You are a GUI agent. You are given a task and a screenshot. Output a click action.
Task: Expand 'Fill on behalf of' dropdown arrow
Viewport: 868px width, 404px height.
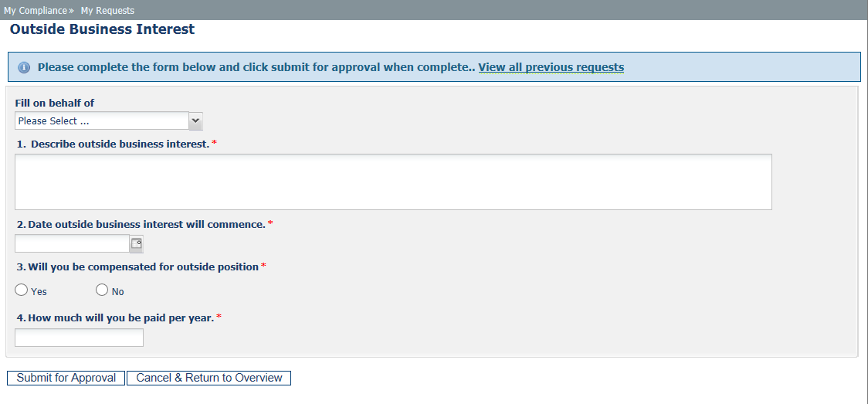tap(196, 121)
